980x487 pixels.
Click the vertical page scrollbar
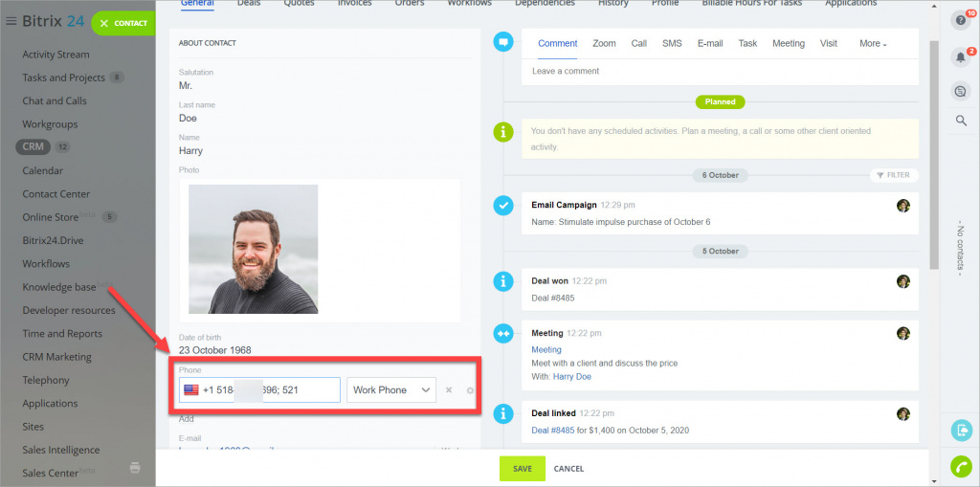[x=934, y=155]
